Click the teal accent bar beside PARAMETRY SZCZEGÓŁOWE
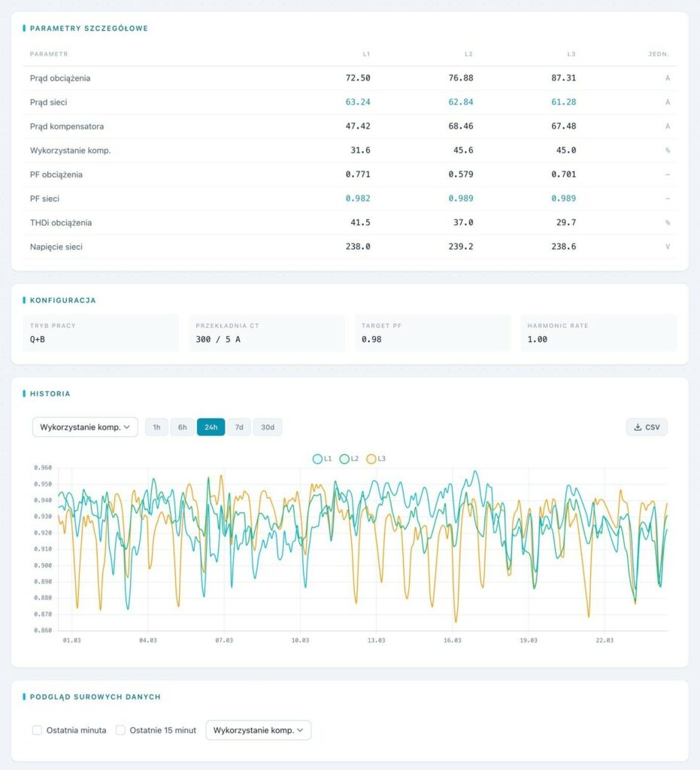Screen dimensions: 700x770 tap(23, 28)
